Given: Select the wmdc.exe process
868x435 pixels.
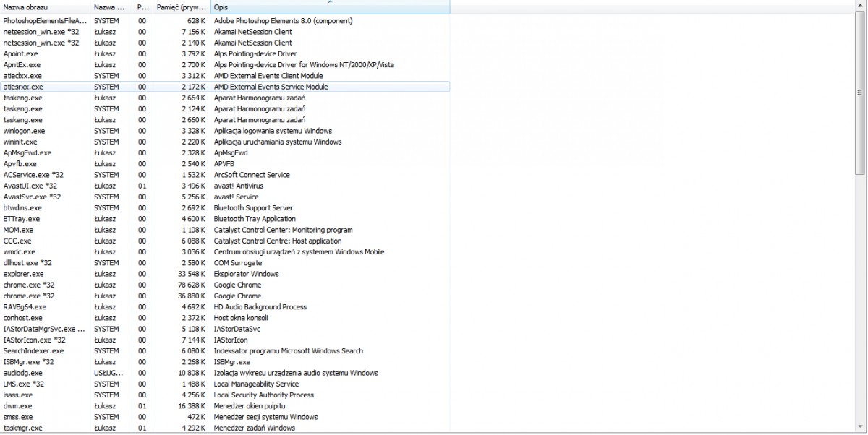Looking at the screenshot, I should (225, 252).
